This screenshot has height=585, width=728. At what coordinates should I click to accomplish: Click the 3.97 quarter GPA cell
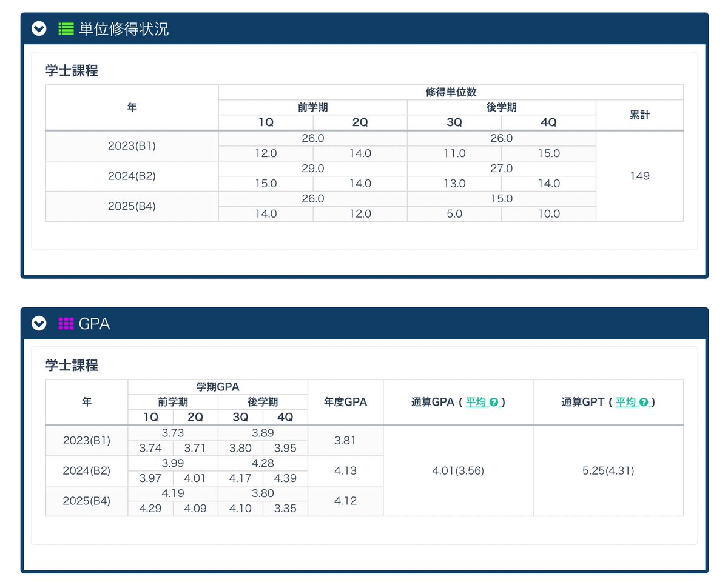coord(150,478)
